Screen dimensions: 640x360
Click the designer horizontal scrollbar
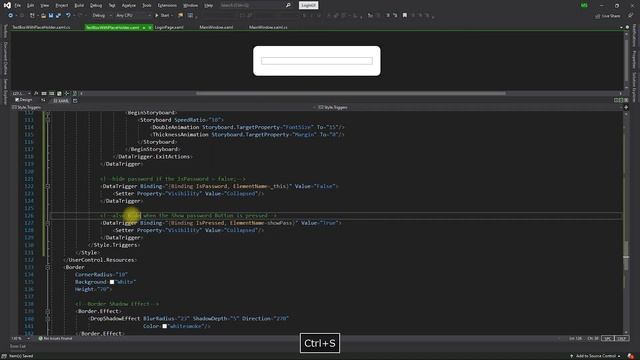(x=351, y=93)
